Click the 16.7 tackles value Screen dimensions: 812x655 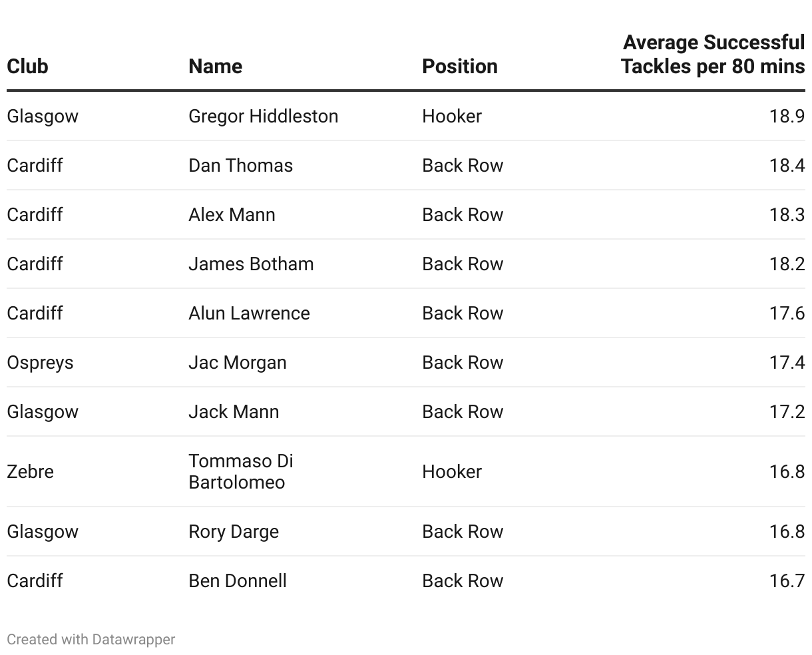point(787,581)
